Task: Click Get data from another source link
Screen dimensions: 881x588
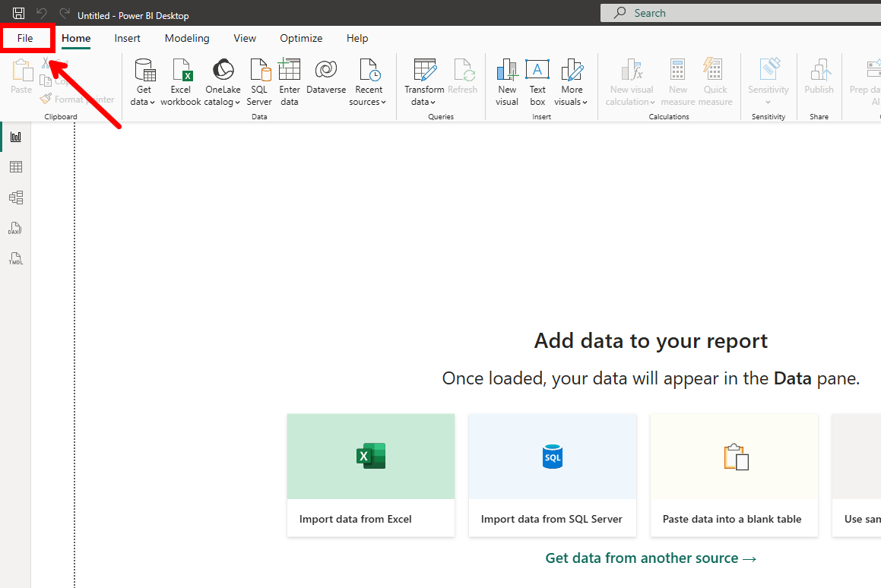Action: tap(651, 558)
